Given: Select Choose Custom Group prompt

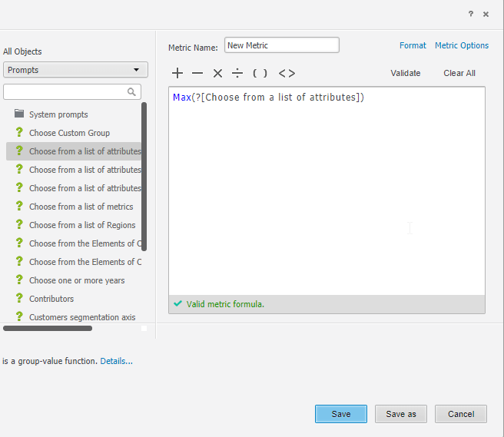Looking at the screenshot, I should [69, 133].
